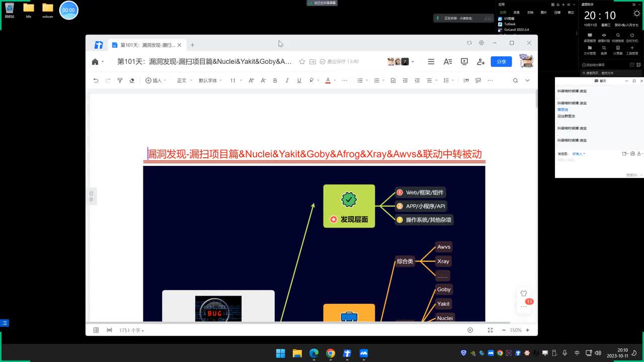Click the add collaborator icon
644x362 pixels.
pos(480,61)
